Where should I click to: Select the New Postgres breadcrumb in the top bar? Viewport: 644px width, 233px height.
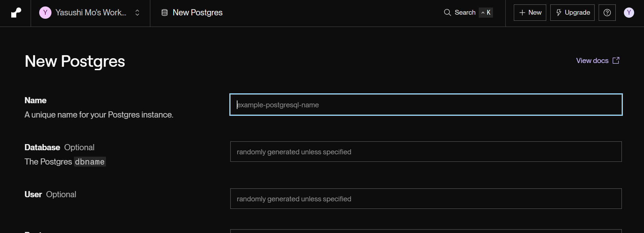(197, 13)
